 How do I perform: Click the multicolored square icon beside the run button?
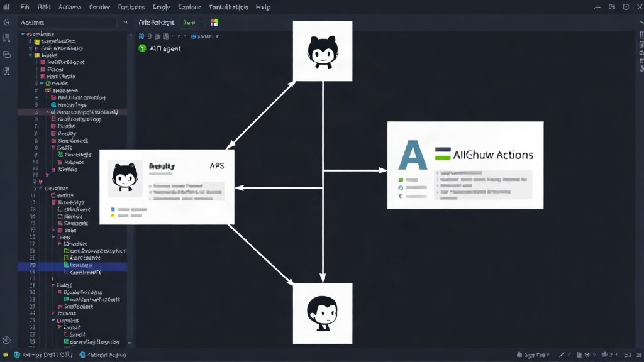(x=214, y=23)
